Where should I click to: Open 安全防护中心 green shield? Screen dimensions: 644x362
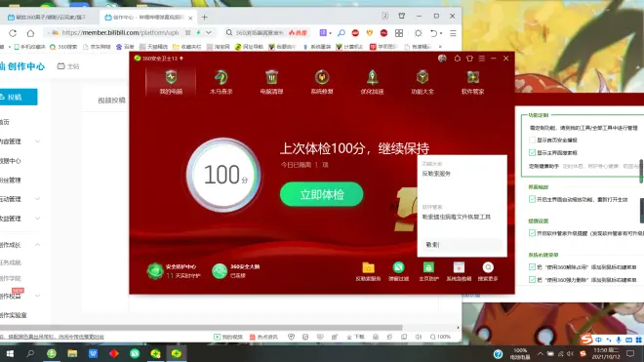coord(155,271)
